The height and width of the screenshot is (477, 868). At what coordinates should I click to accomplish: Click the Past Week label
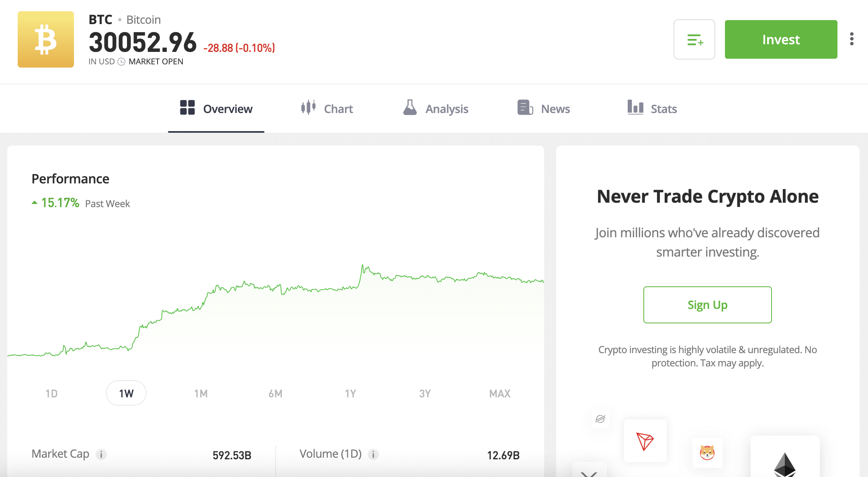click(107, 204)
